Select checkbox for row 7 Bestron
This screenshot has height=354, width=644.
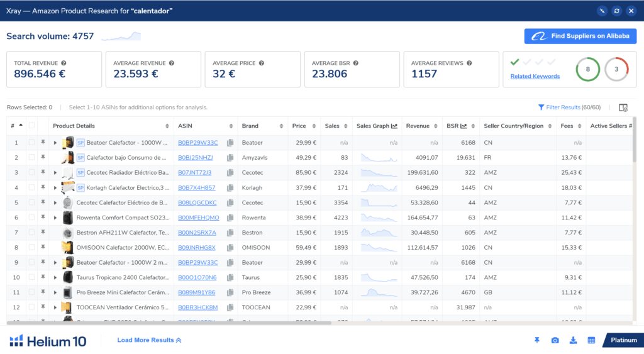(31, 233)
